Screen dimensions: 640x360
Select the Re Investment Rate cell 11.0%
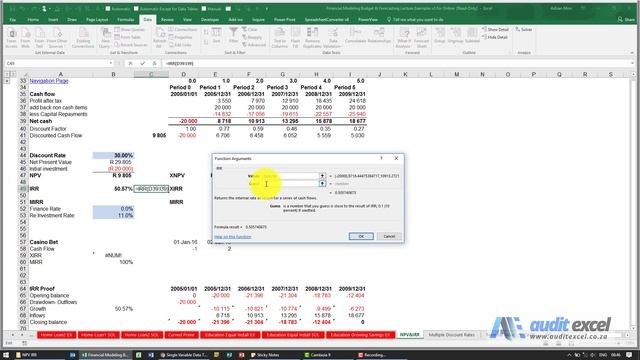[113, 216]
